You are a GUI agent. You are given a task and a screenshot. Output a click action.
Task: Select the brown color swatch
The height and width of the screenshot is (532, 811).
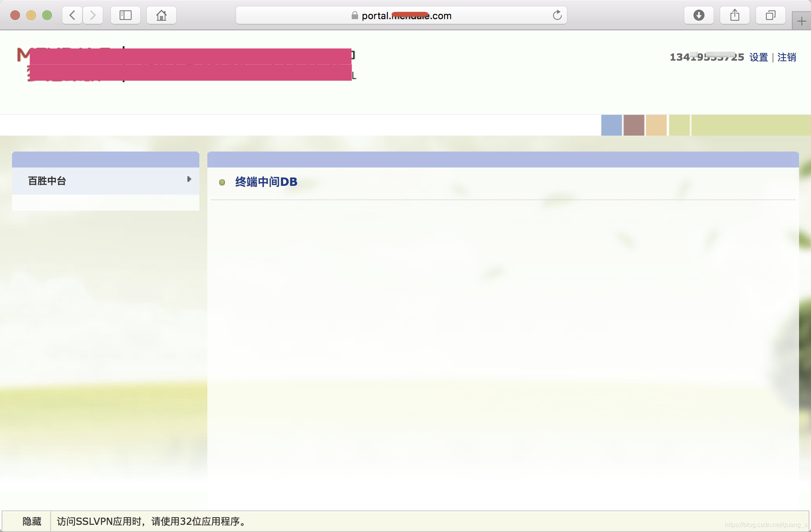pyautogui.click(x=634, y=125)
